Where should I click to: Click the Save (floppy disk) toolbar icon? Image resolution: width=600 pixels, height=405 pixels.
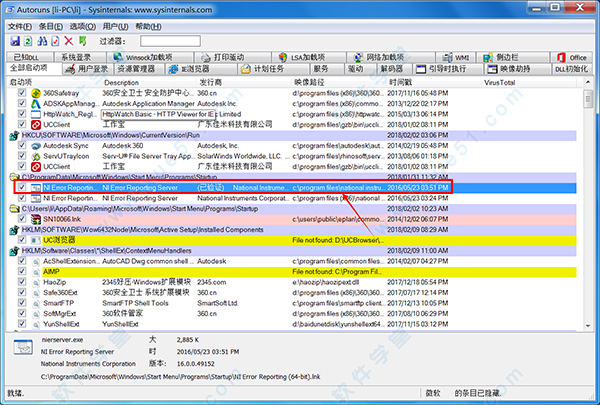[15, 41]
